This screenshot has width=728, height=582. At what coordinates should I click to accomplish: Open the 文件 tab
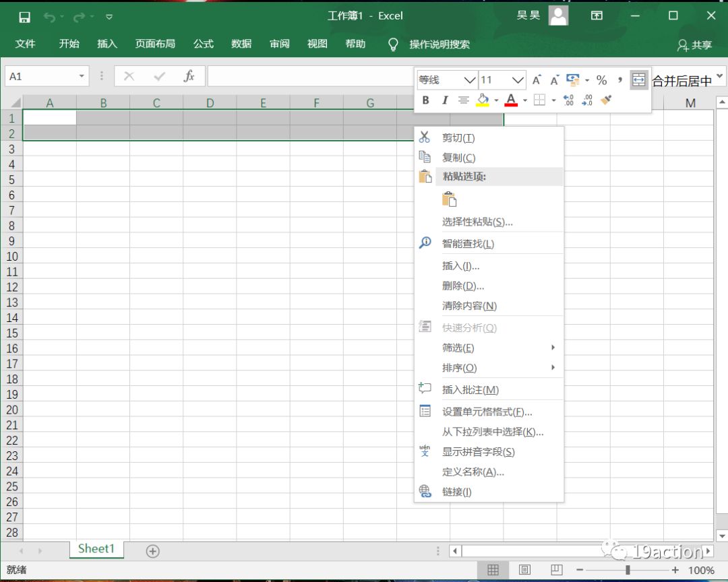click(x=25, y=44)
